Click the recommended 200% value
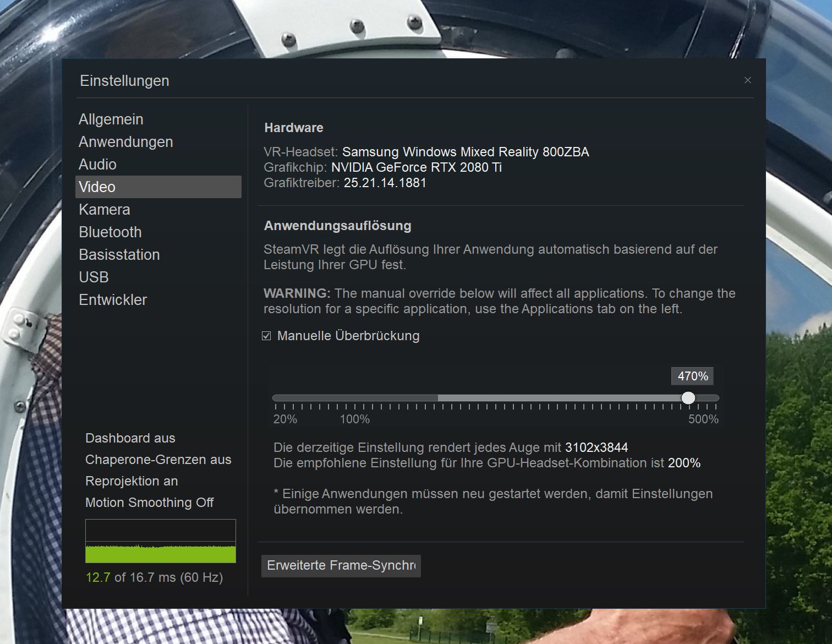832x644 pixels. point(684,463)
